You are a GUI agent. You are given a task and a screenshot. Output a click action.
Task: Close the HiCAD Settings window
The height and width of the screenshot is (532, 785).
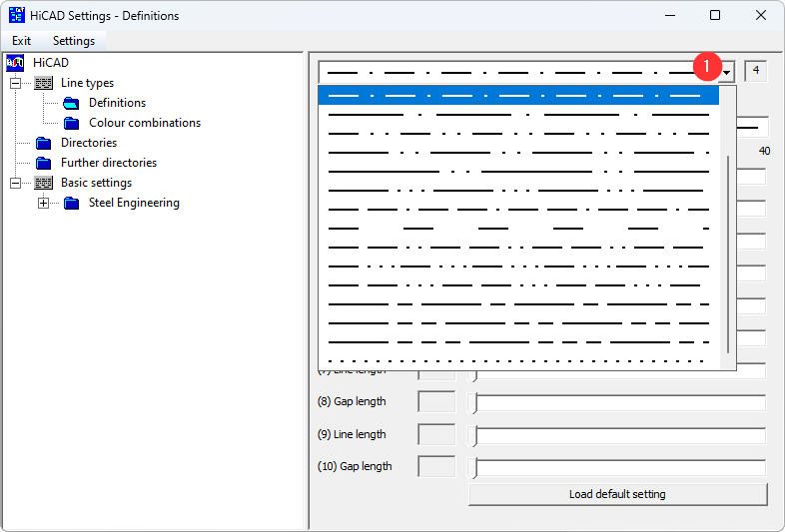(761, 15)
